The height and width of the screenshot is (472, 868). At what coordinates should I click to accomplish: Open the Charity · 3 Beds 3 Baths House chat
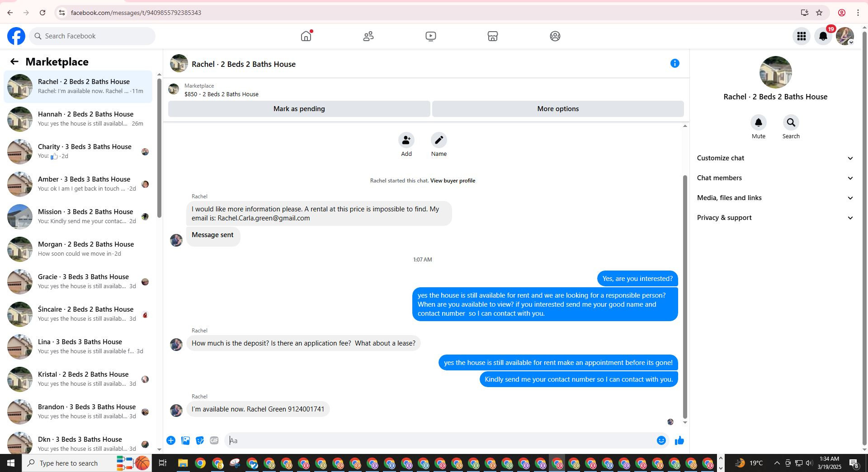click(78, 152)
